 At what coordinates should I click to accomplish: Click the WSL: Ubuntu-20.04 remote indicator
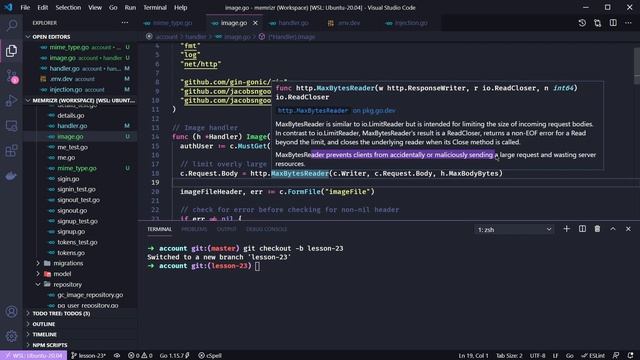pyautogui.click(x=33, y=356)
